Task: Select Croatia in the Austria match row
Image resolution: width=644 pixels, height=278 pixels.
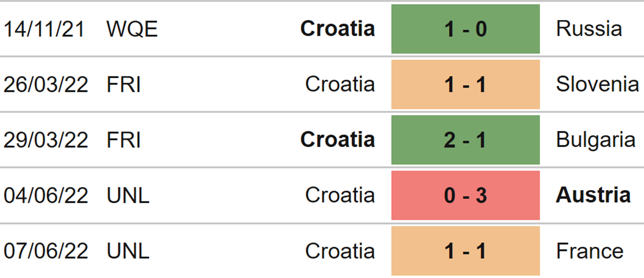Action: 340,195
